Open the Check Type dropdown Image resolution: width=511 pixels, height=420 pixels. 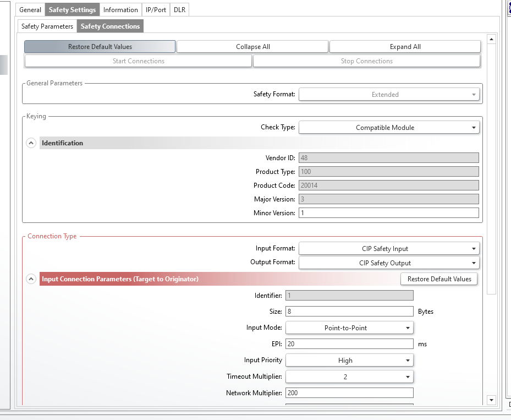[389, 128]
